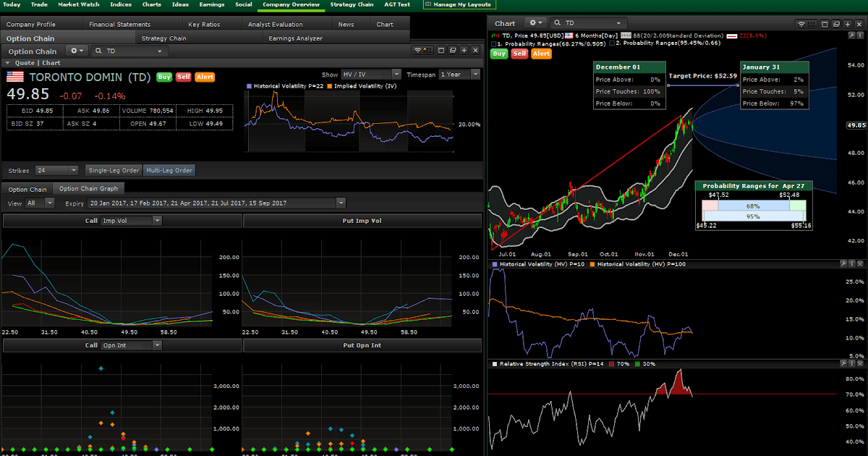Click the Manage My Layouts icon
This screenshot has height=456, width=868.
428,4
